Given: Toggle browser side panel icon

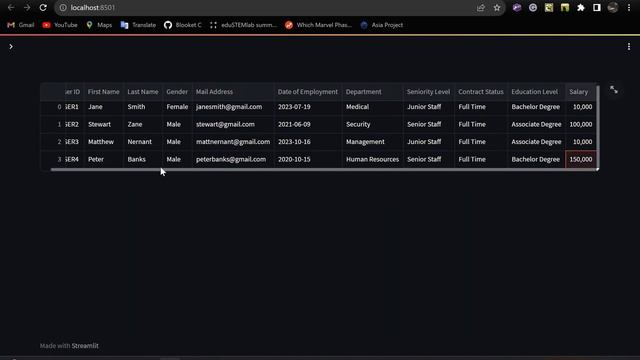Looking at the screenshot, I should pos(597,8).
